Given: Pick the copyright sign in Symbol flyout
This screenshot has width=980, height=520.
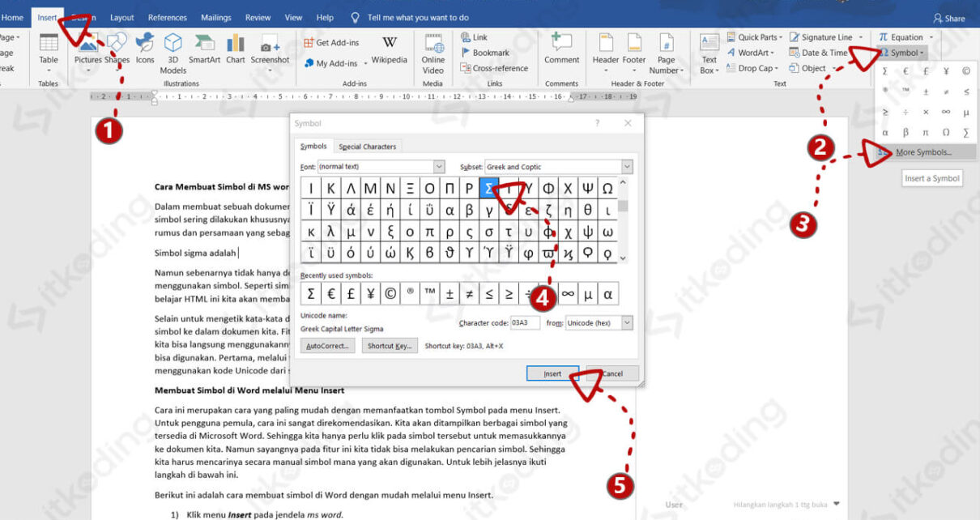Looking at the screenshot, I should click(965, 71).
